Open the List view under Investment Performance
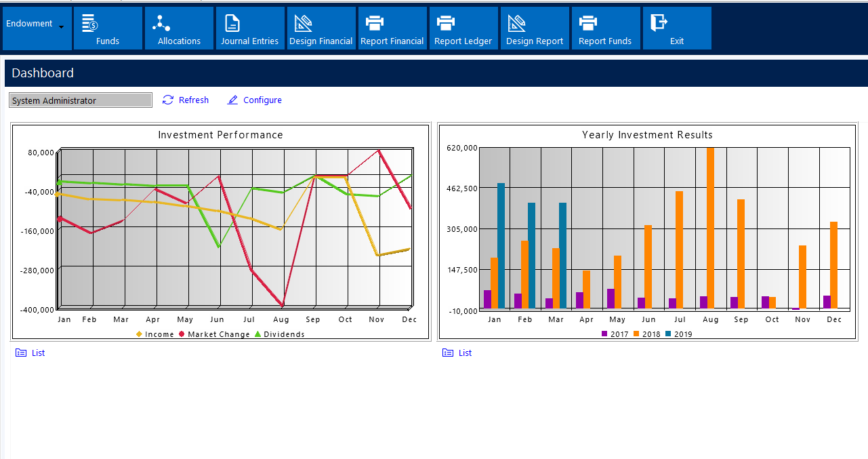The width and height of the screenshot is (868, 459). click(x=30, y=353)
